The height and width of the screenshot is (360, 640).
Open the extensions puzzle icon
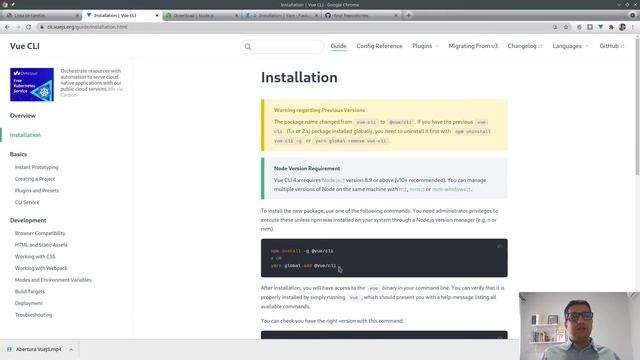[611, 27]
